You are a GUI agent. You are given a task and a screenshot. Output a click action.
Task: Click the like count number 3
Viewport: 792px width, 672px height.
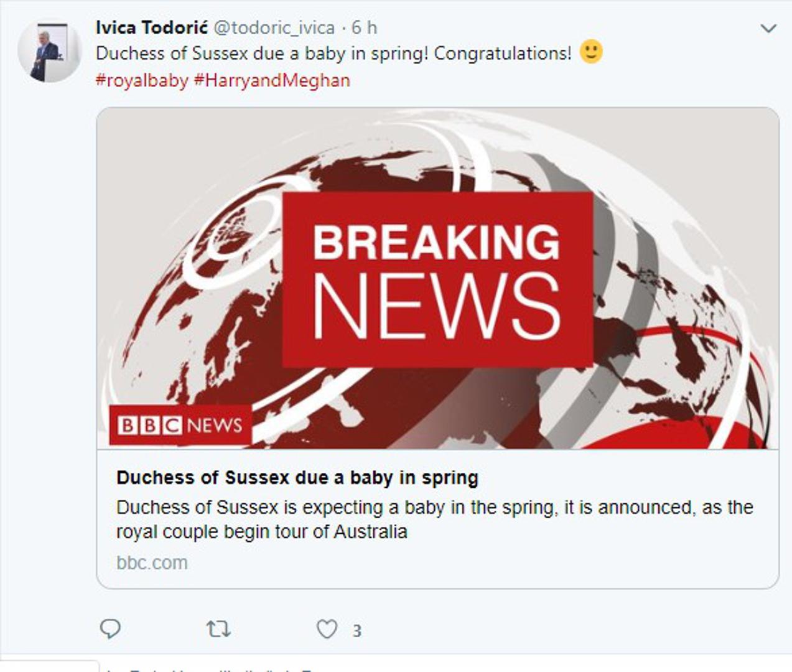tap(357, 631)
